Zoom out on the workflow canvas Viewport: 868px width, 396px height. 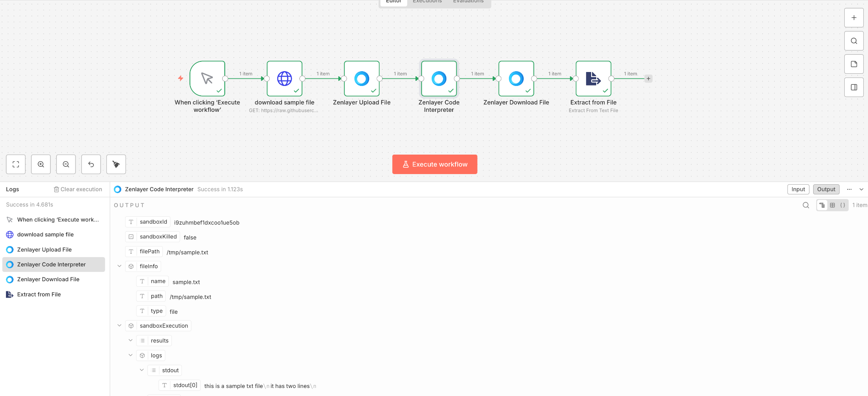click(66, 164)
